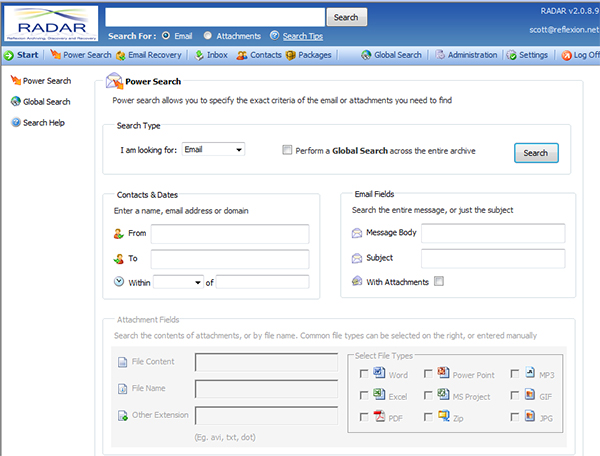Open the 'I am looking for' Email dropdown
600x456 pixels.
213,149
